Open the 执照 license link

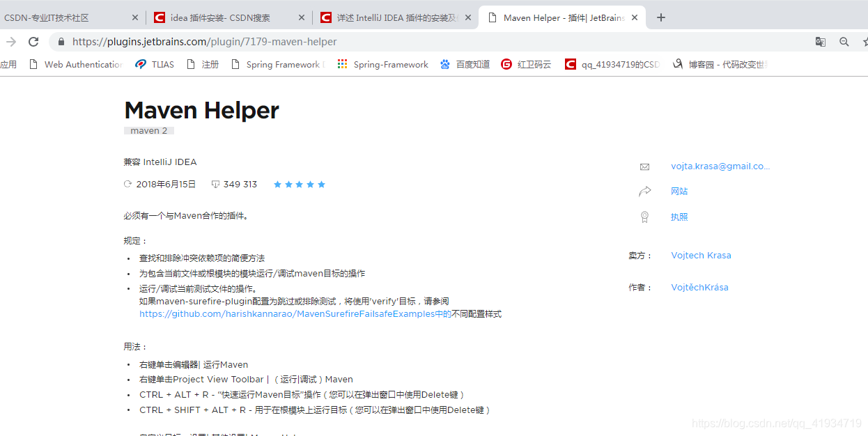tap(679, 217)
